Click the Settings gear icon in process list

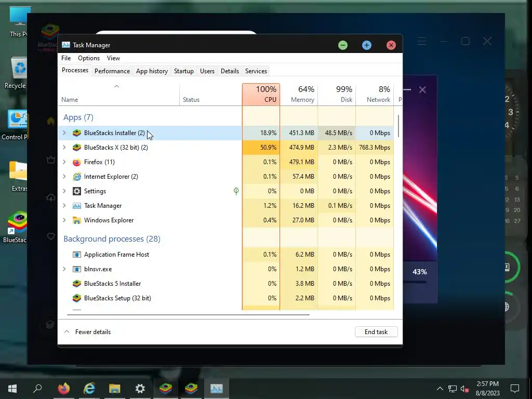pyautogui.click(x=77, y=191)
